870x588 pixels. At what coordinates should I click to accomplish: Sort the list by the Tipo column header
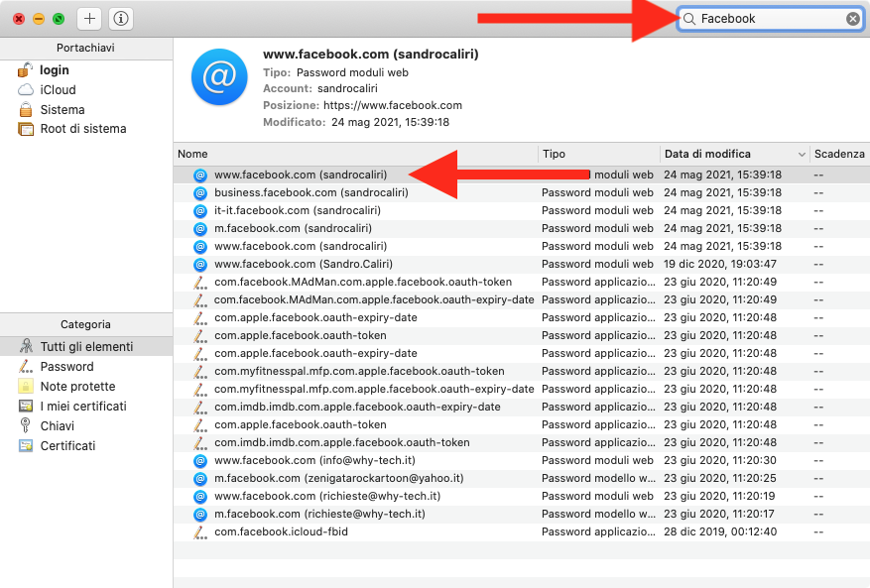pyautogui.click(x=598, y=155)
